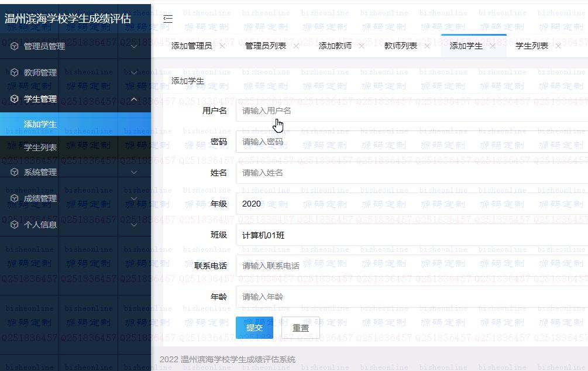
Task: Expand 个人信息 menu chevron
Action: click(x=134, y=225)
